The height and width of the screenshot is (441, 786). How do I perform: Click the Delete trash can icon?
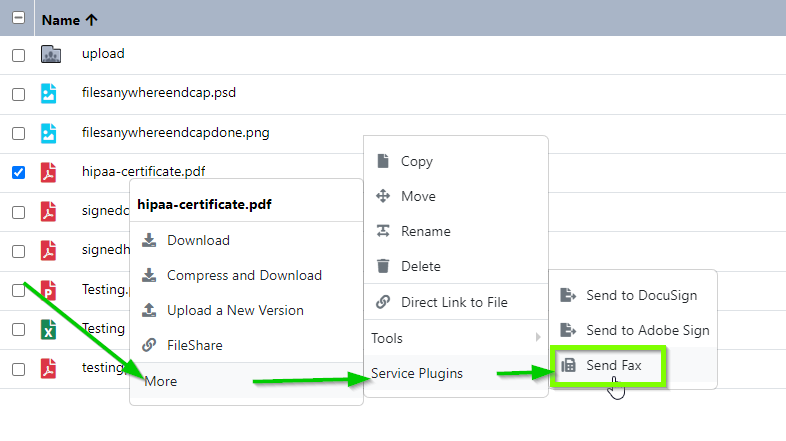pos(382,266)
